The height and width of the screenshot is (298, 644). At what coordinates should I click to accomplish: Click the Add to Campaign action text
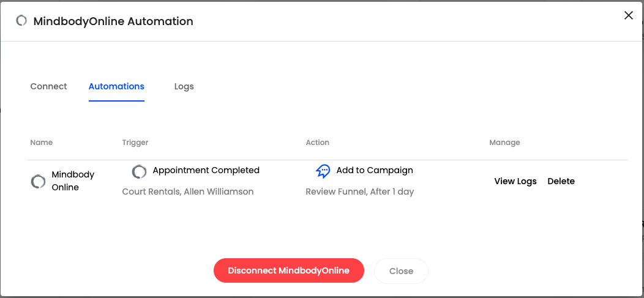[375, 170]
